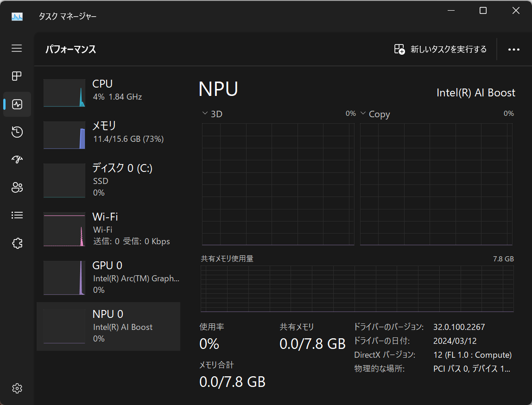Open the Services page icon
The height and width of the screenshot is (405, 532).
click(17, 243)
